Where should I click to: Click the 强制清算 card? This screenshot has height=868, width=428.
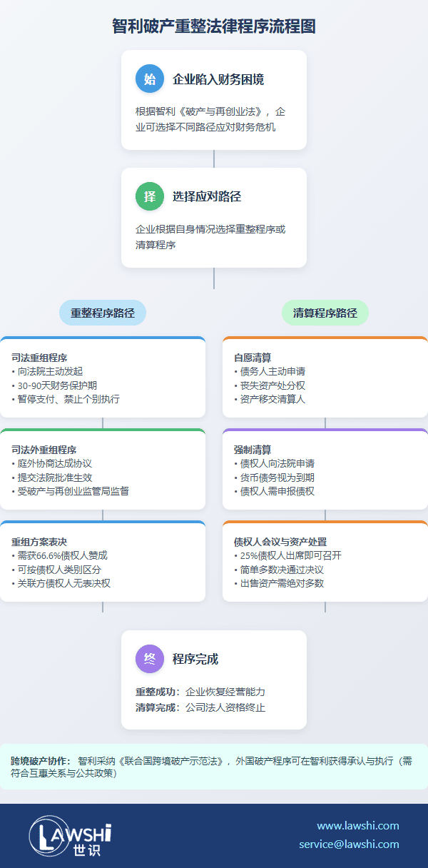click(x=325, y=470)
